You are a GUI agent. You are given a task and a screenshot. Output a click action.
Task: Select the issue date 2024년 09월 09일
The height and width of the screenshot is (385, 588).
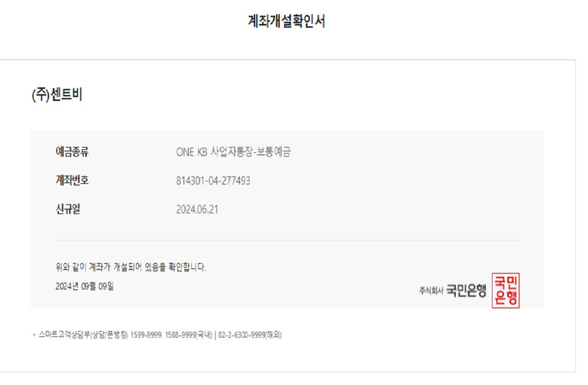point(85,286)
